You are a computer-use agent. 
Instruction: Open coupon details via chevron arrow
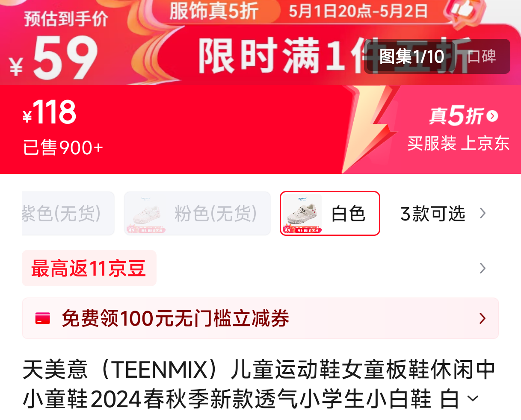coord(483,318)
